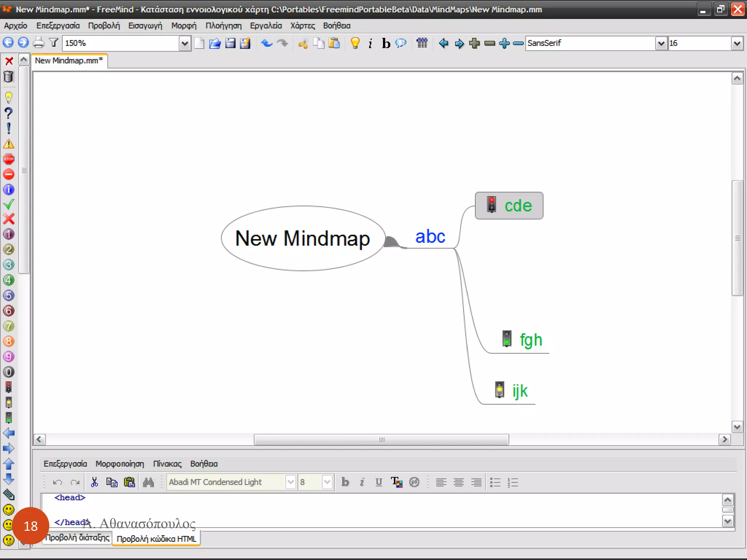Screen dimensions: 747x560
Task: Expand the SansSerif font dropdown
Action: 661,43
